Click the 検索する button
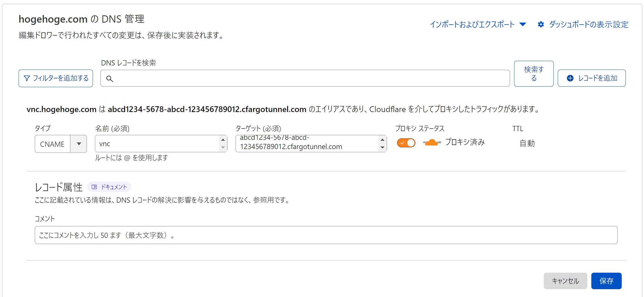 (x=534, y=74)
